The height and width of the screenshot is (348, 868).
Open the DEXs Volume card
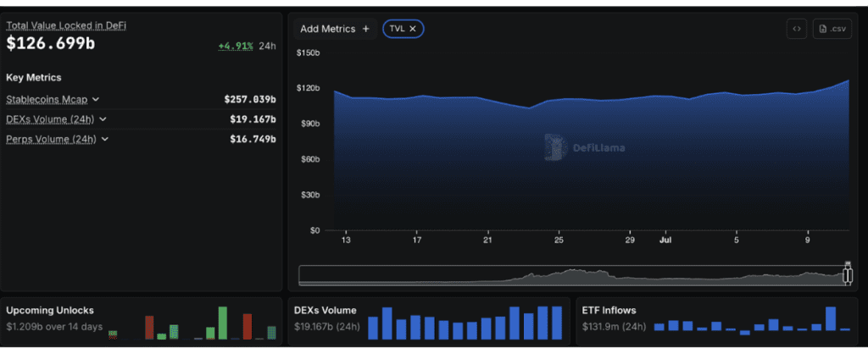(428, 322)
